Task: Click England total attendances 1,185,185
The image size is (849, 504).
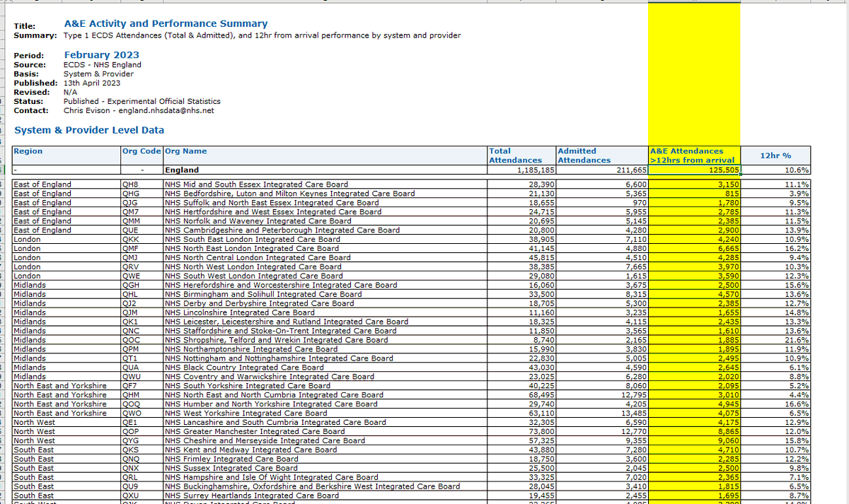Action: [x=521, y=170]
